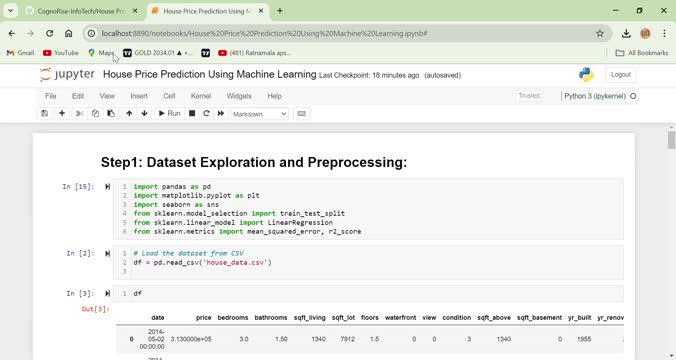The width and height of the screenshot is (676, 360).
Task: Restart the kernel with circular arrow icon
Action: (x=207, y=113)
